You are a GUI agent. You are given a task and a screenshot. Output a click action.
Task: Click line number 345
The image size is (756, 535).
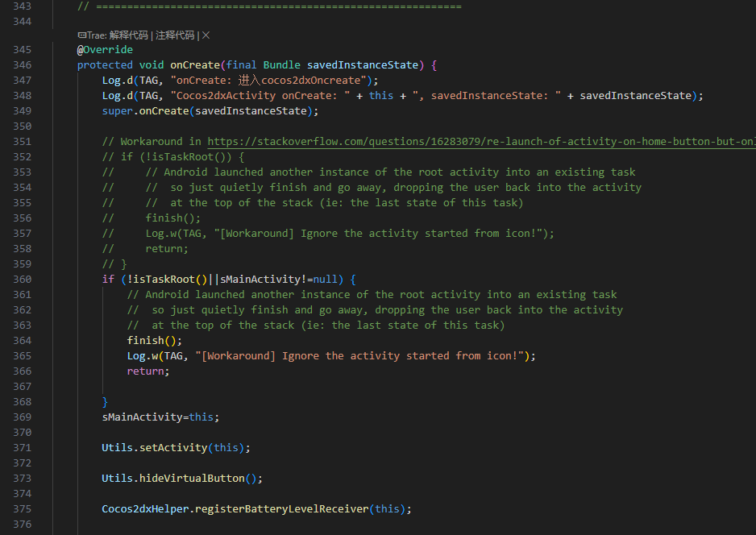click(x=23, y=50)
